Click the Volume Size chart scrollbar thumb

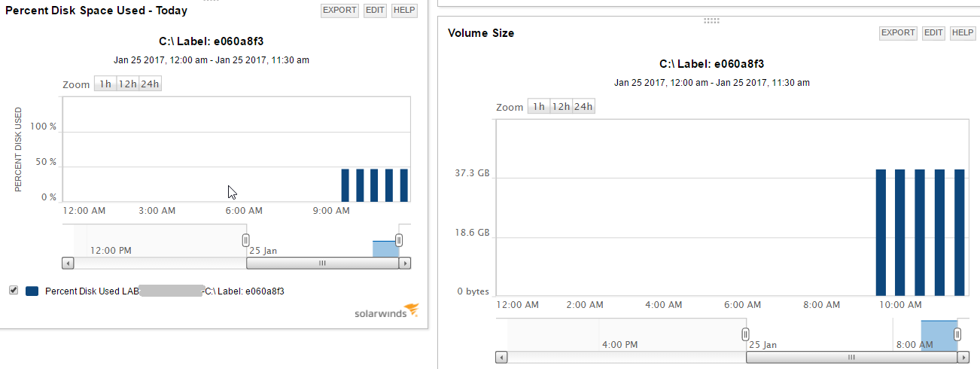[851, 358]
